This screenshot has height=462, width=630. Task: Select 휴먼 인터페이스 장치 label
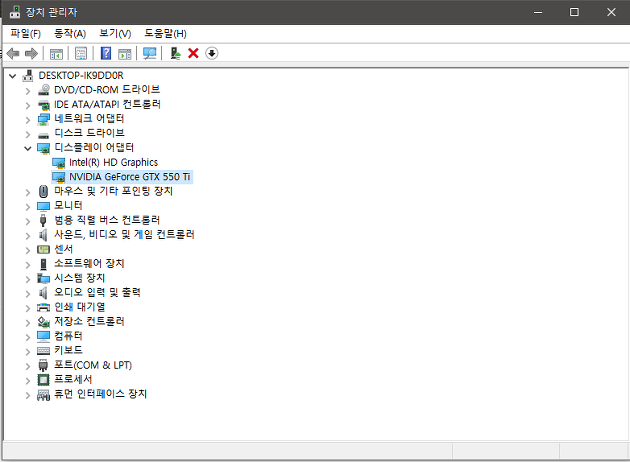pos(100,394)
